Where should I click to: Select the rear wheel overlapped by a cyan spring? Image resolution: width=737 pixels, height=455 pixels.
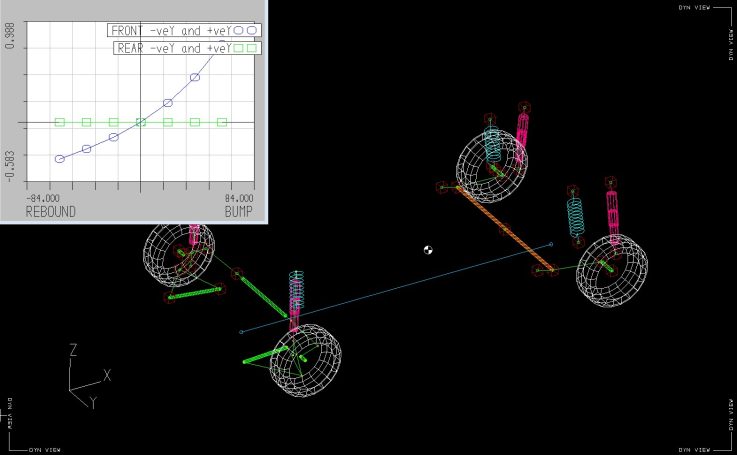coord(492,166)
